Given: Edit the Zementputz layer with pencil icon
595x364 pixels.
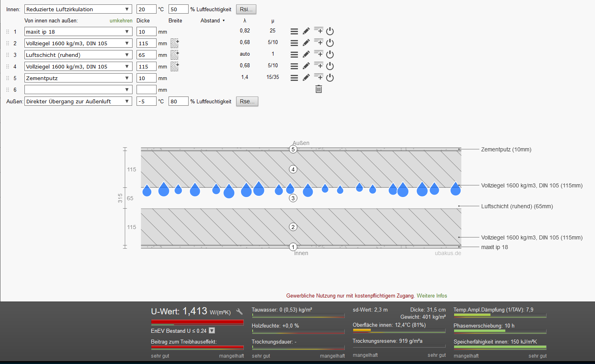Looking at the screenshot, I should (x=306, y=78).
